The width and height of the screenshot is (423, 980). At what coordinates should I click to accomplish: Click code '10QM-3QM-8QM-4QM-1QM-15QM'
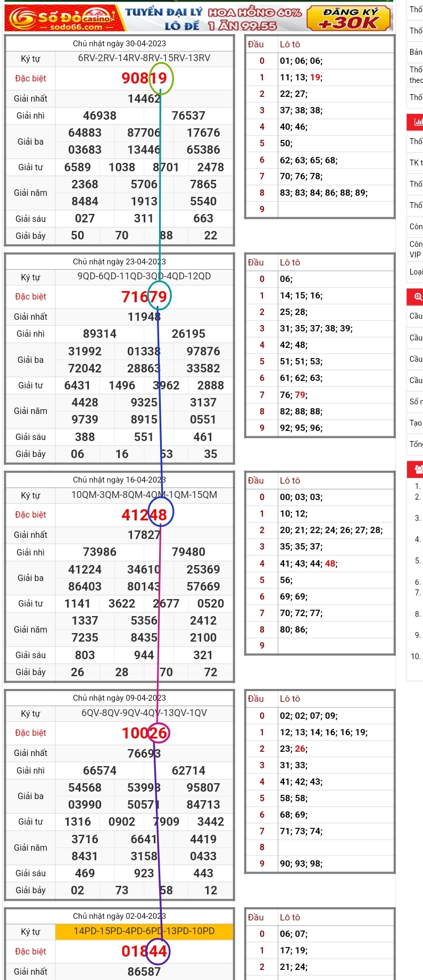point(144,495)
